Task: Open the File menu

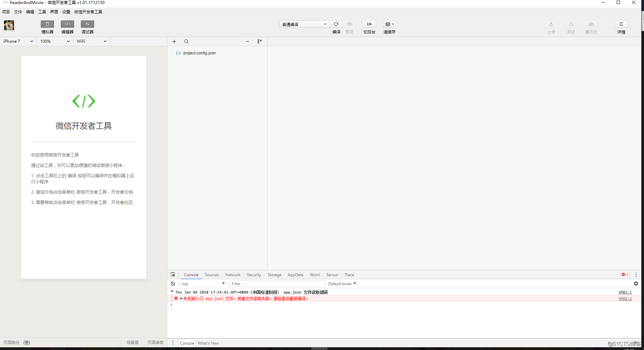Action: [18, 12]
